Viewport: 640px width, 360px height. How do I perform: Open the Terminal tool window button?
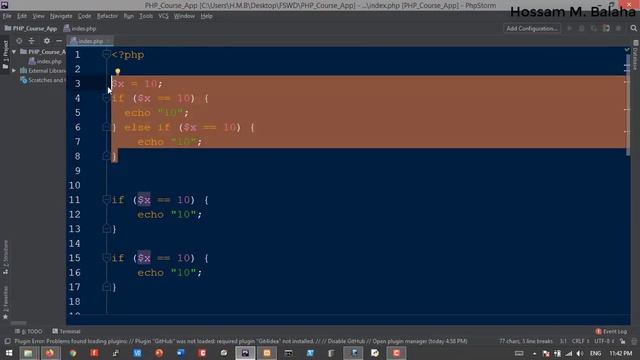67,331
